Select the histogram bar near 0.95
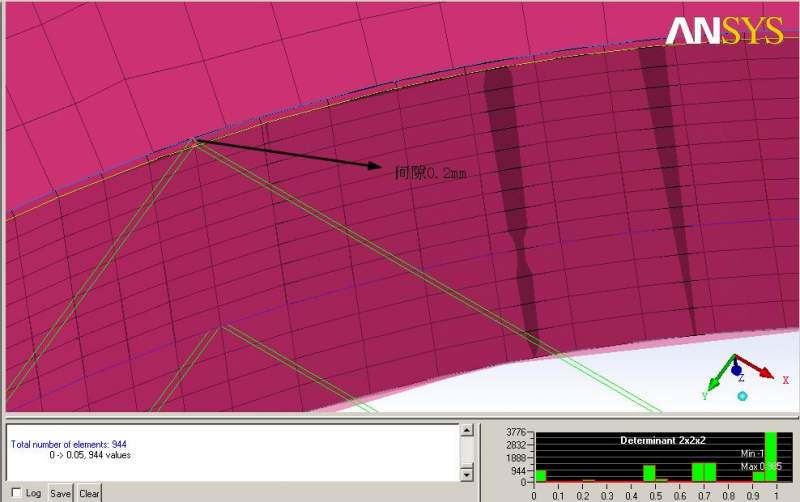This screenshot has height=502, width=800. (x=759, y=476)
